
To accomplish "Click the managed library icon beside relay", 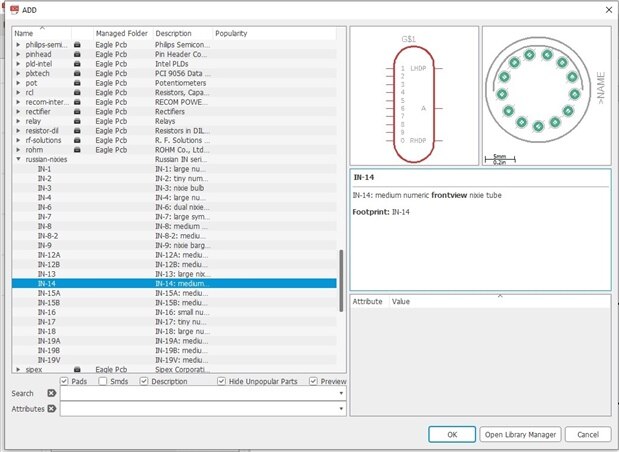I will point(77,121).
